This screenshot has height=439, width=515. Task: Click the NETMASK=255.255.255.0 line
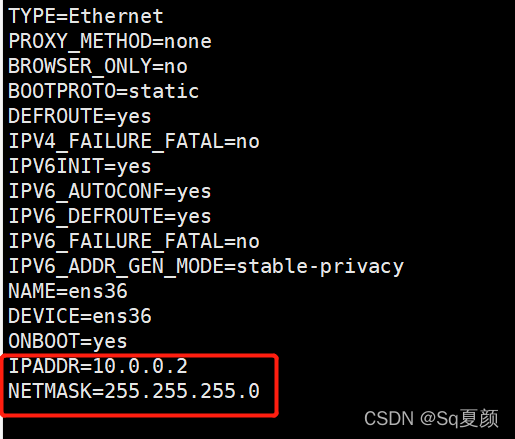pyautogui.click(x=134, y=391)
